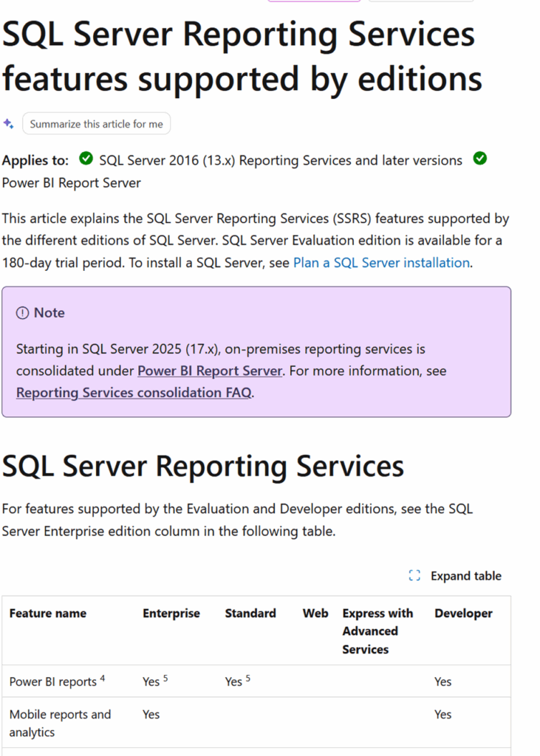Click the Copilot sparkle icon
The image size is (540, 756).
coord(9,123)
